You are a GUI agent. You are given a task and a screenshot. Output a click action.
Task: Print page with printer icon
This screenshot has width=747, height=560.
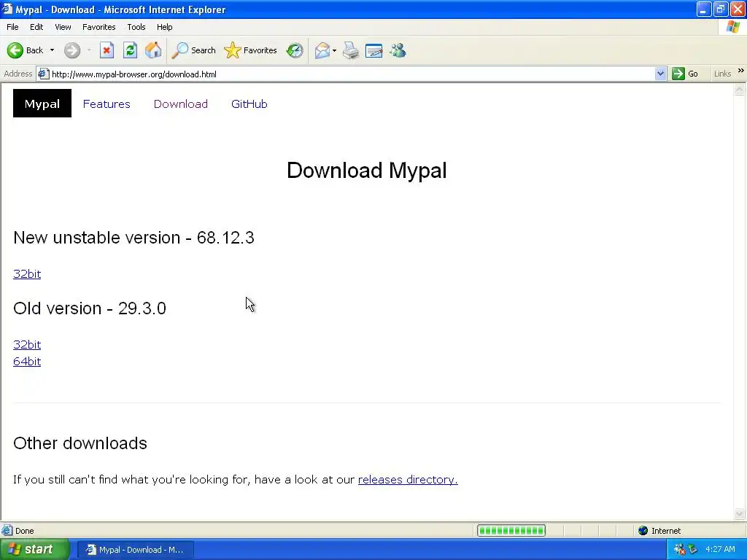point(351,50)
